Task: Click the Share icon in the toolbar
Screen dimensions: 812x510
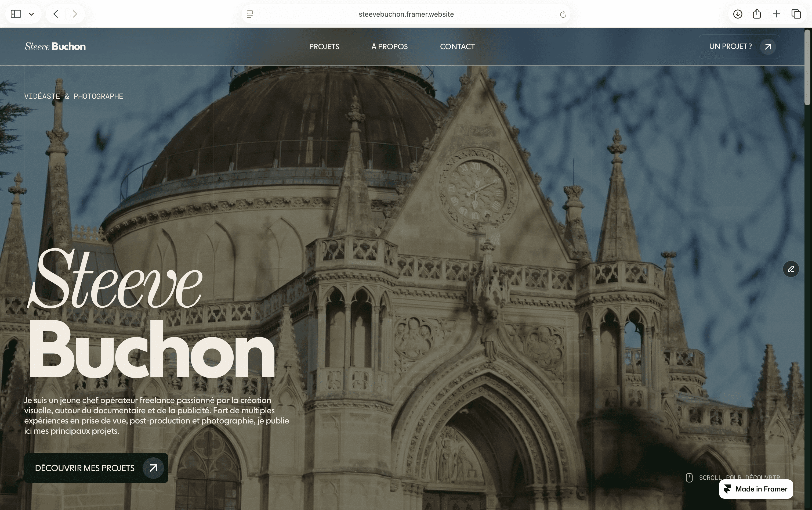Action: pyautogui.click(x=757, y=14)
